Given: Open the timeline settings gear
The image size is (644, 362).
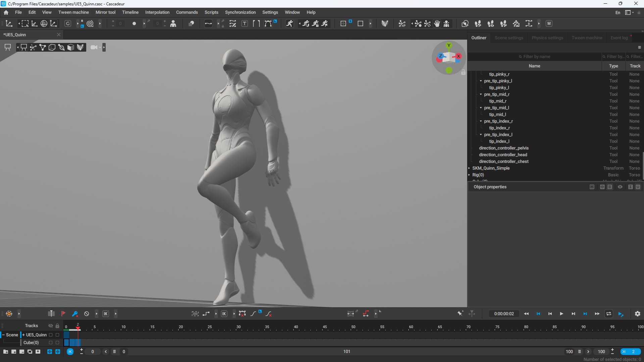Looking at the screenshot, I should tap(638, 314).
